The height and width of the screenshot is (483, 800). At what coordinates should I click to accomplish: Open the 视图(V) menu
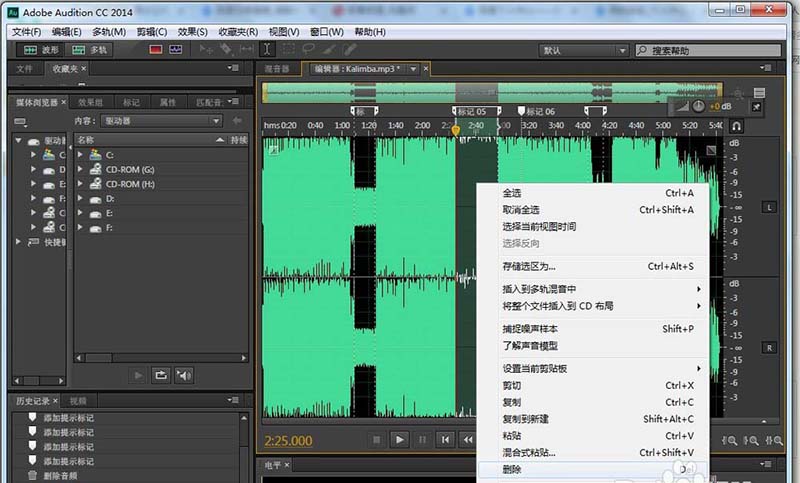[284, 32]
